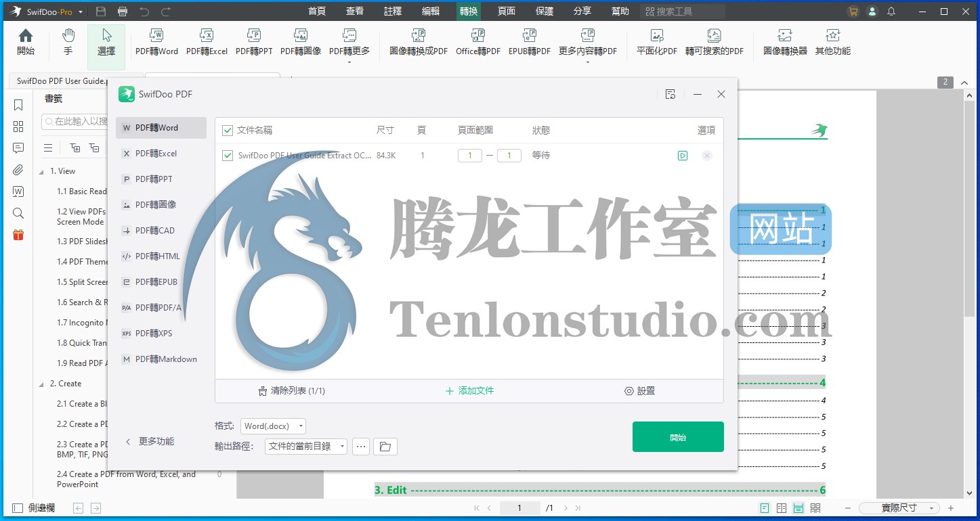Click the page number field in status bar
Screen dimensions: 980x521
520,507
